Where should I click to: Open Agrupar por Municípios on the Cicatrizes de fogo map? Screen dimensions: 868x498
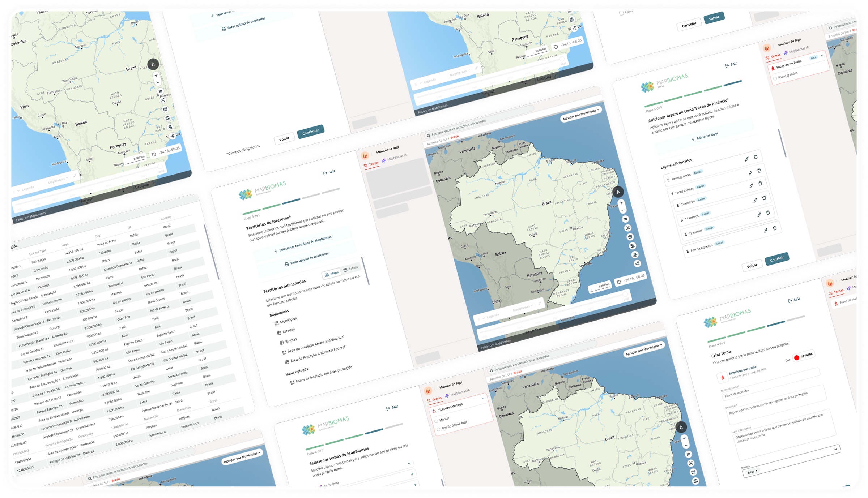[x=644, y=349]
